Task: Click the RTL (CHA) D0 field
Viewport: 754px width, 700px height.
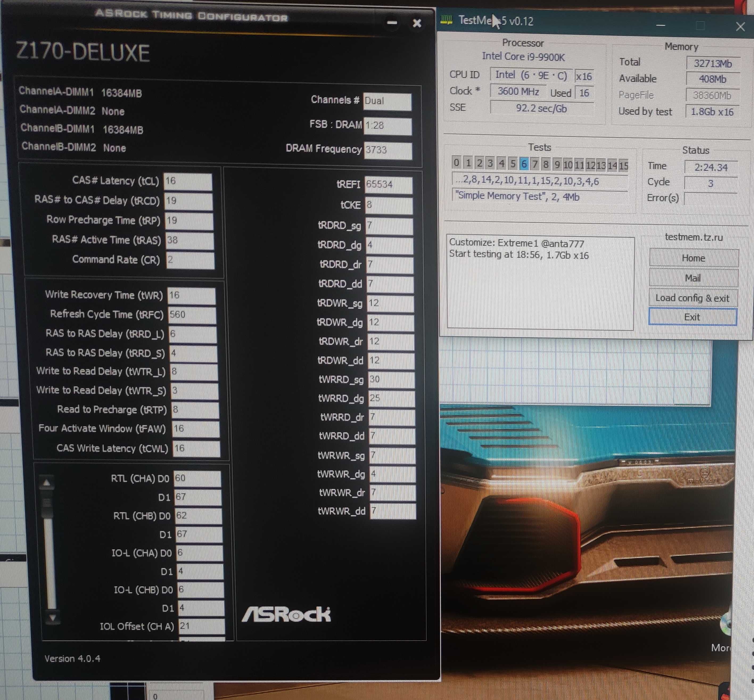Action: coord(197,479)
